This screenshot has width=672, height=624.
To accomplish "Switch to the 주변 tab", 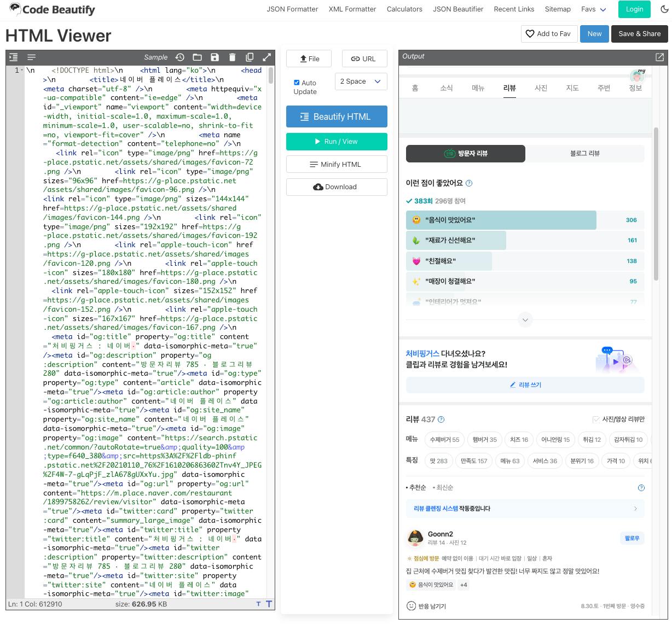I will tap(604, 88).
